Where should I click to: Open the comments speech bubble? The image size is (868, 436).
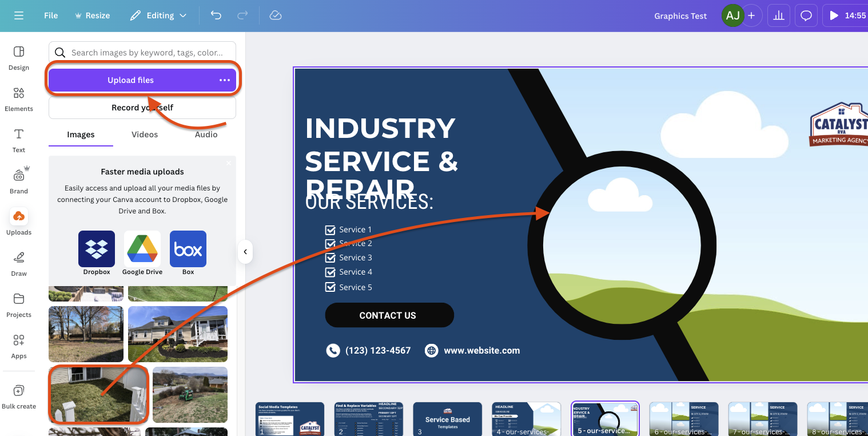point(806,15)
